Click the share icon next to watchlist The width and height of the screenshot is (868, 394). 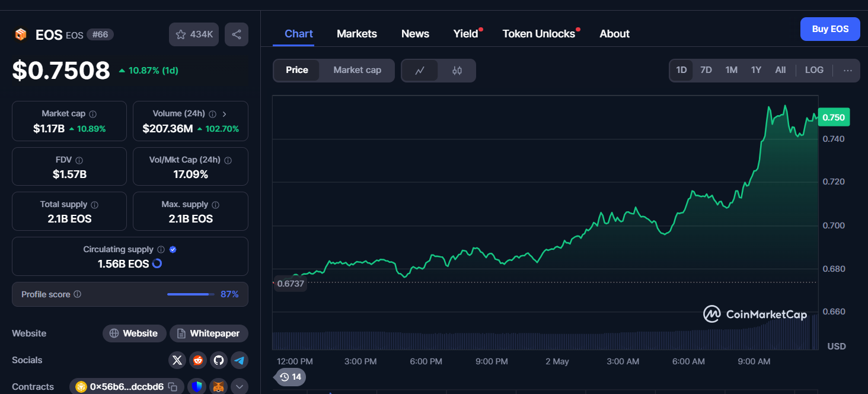tap(236, 34)
